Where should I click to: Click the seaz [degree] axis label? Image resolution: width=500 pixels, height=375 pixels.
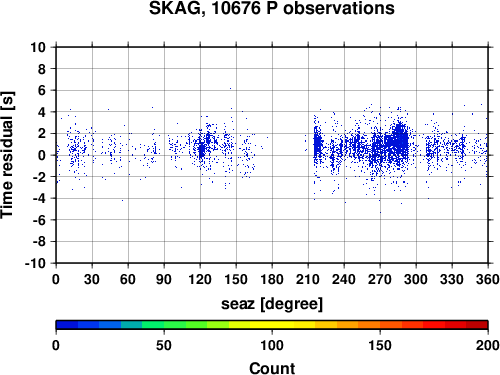pos(272,304)
